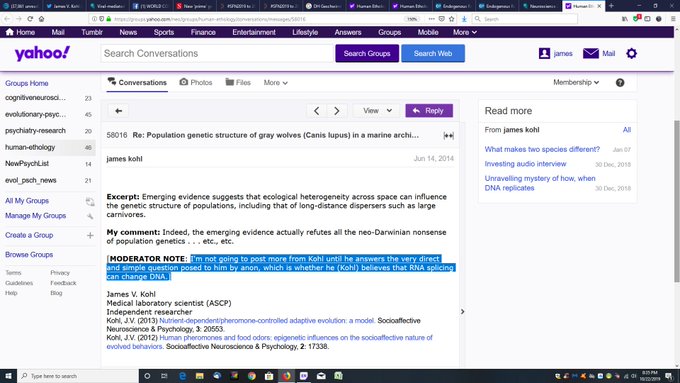This screenshot has height=383, width=680.
Task: Click the help question mark icon
Action: pyautogui.click(x=620, y=82)
